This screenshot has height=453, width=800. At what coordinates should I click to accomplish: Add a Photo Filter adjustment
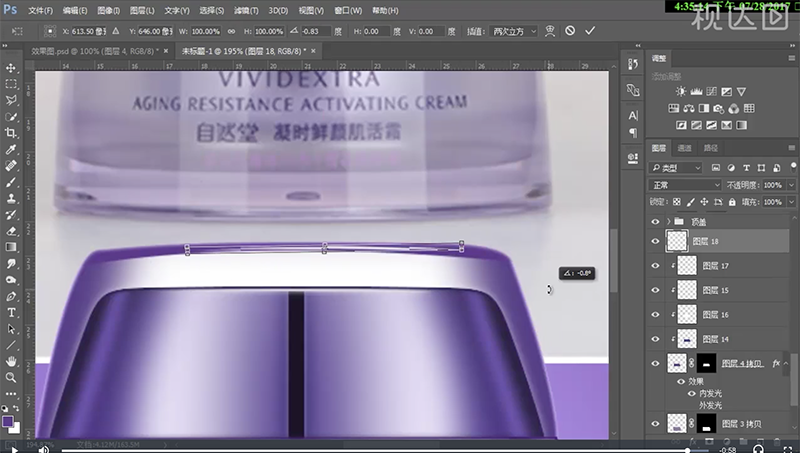pos(718,108)
